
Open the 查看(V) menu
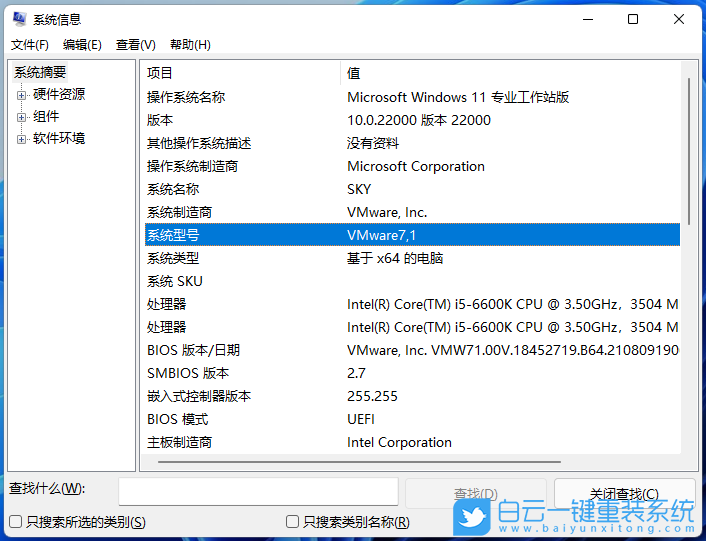tap(136, 45)
